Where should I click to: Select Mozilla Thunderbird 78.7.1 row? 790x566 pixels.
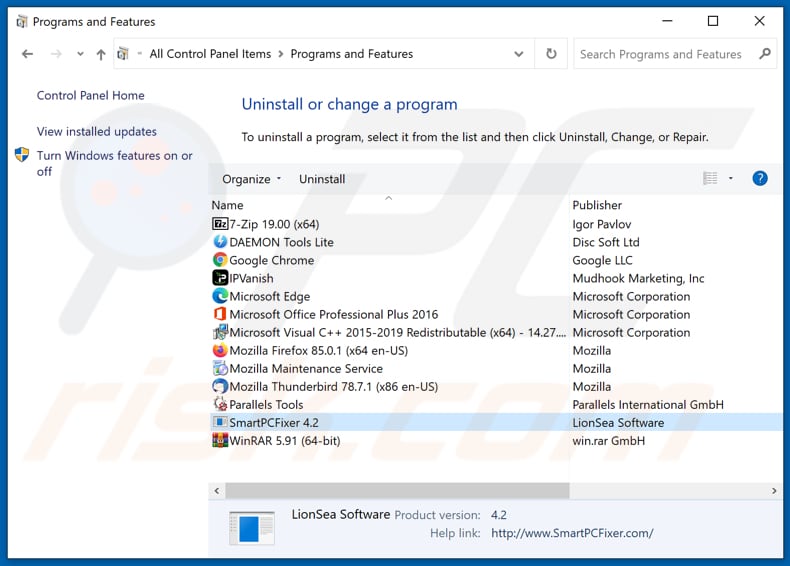point(496,387)
